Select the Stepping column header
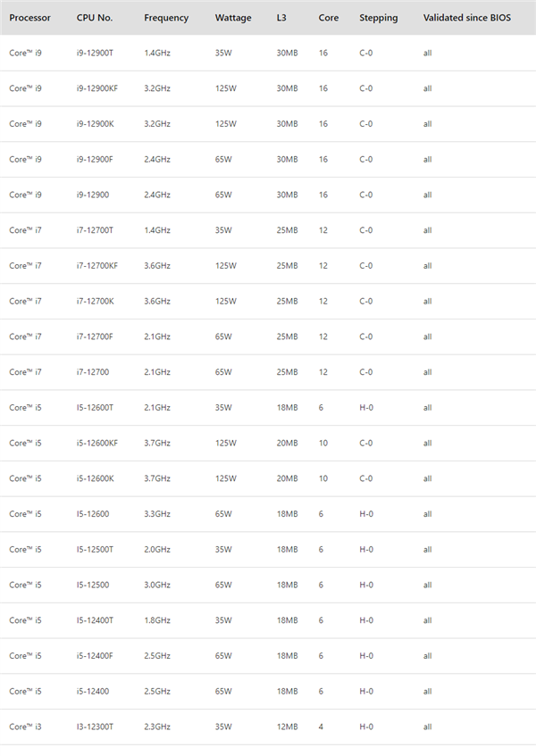This screenshot has width=536, height=756. pos(378,18)
